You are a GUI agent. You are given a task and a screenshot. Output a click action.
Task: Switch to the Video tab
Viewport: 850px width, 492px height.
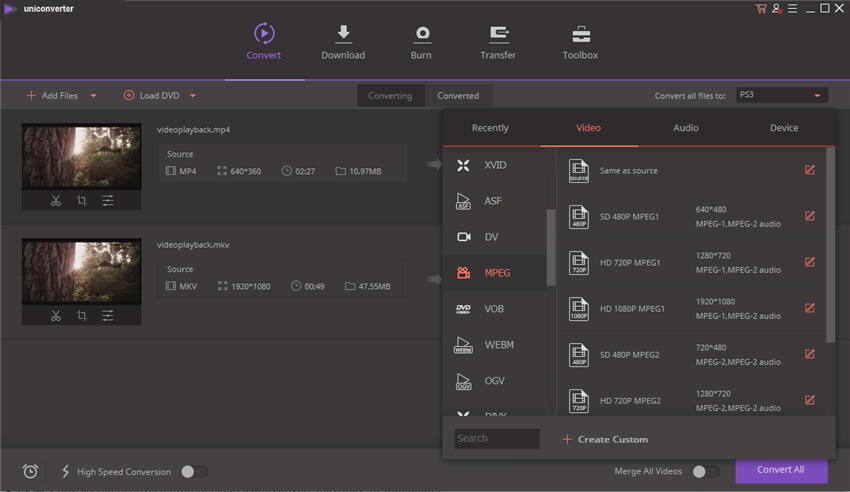tap(588, 128)
